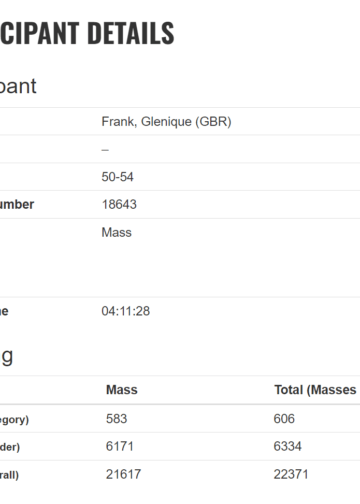360x504 pixels.
Task: Select the age group value 50-54
Action: click(x=117, y=177)
